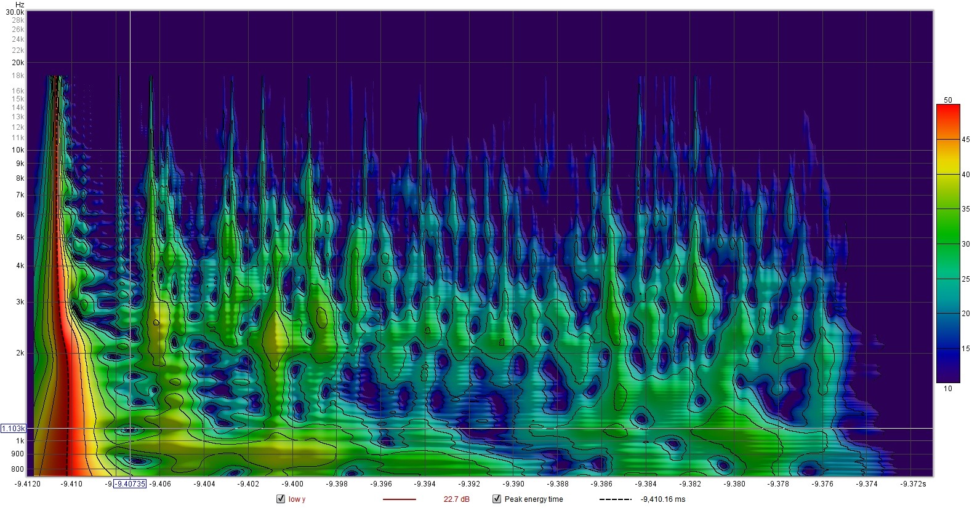980x508 pixels.
Task: Click the 22.7 dB legend readout
Action: tap(457, 499)
